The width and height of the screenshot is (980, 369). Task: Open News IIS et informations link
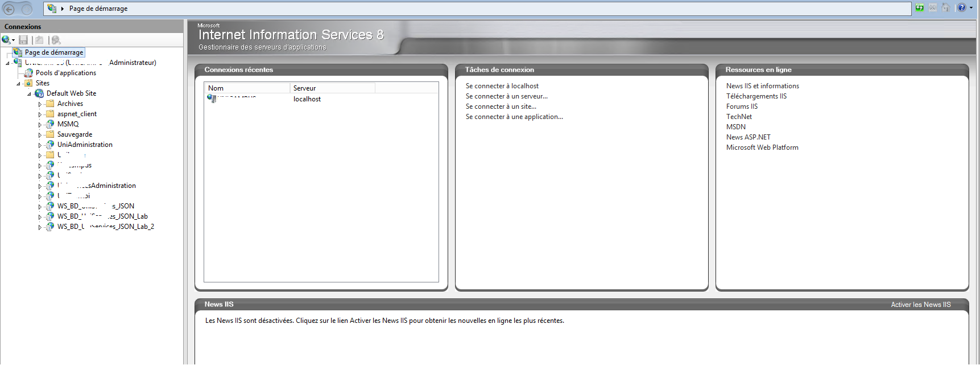coord(762,86)
